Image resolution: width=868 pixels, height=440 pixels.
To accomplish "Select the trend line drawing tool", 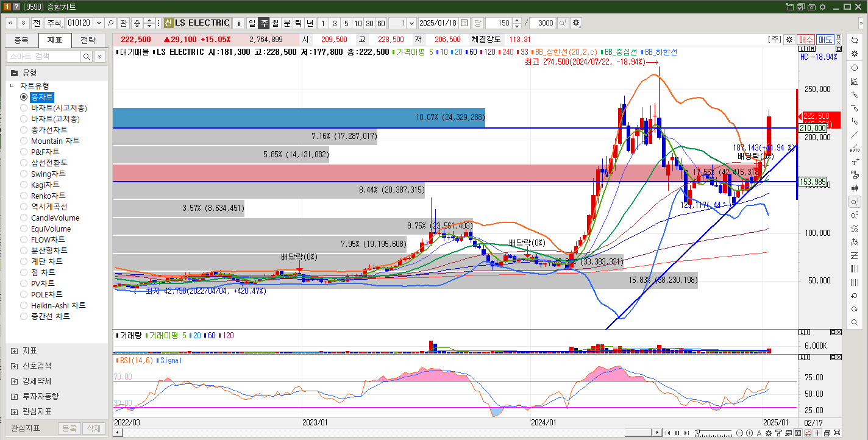I will pos(855,135).
